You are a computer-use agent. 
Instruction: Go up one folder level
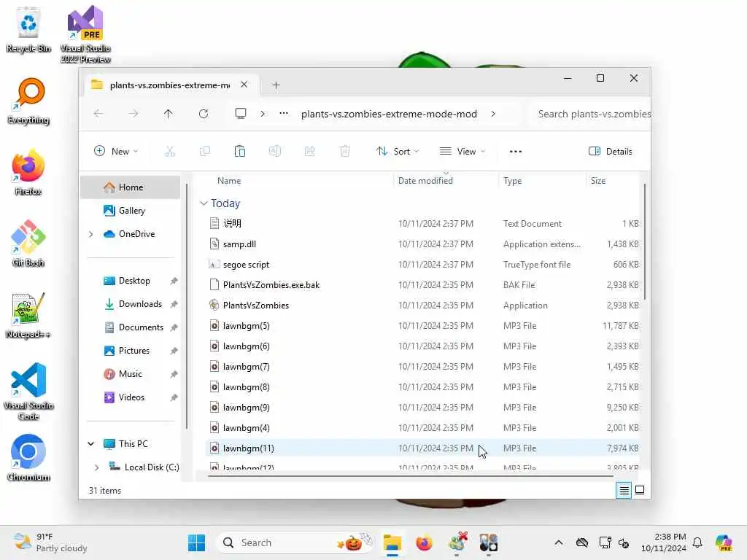click(169, 114)
